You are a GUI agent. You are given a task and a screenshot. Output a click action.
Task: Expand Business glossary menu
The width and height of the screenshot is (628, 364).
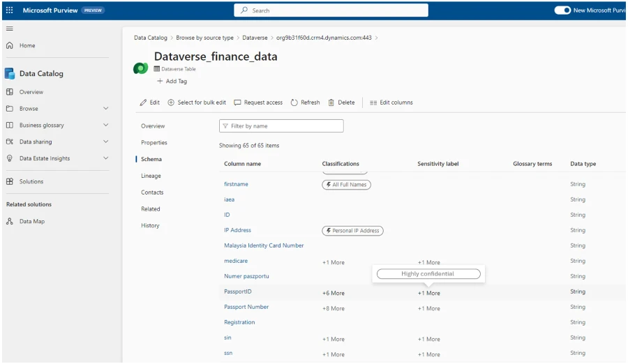coord(105,126)
